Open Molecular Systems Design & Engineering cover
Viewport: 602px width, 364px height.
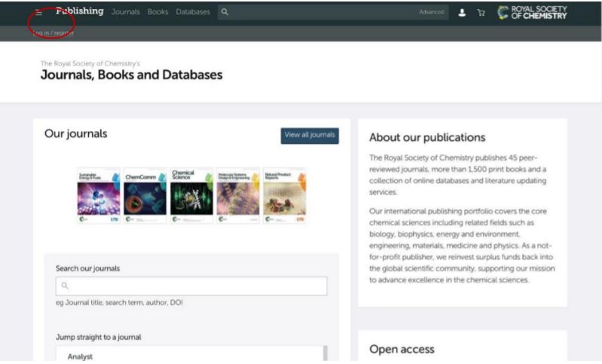tap(238, 196)
